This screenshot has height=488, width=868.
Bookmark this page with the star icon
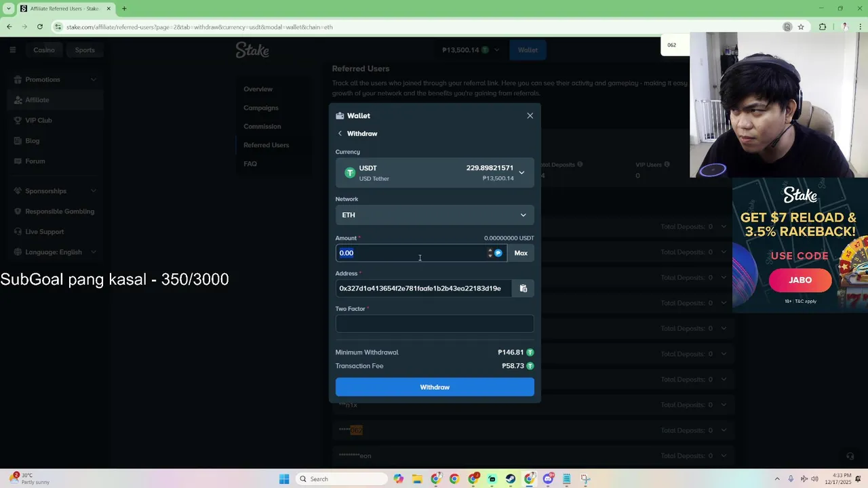click(801, 26)
